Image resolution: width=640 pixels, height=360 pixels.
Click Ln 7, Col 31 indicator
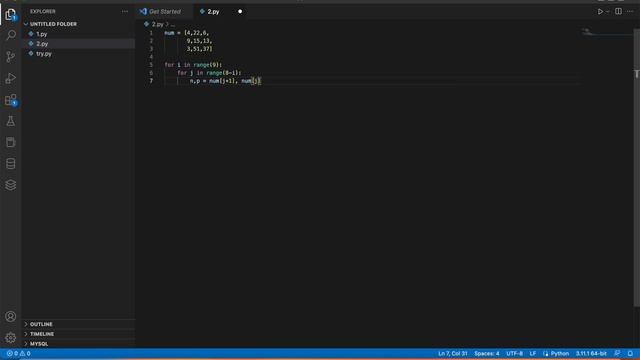click(x=452, y=353)
